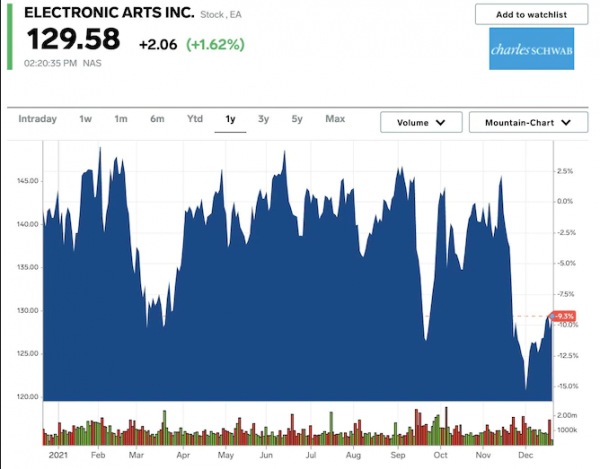Display the Max chart range
Viewport: 600px width, 469px height.
(335, 119)
